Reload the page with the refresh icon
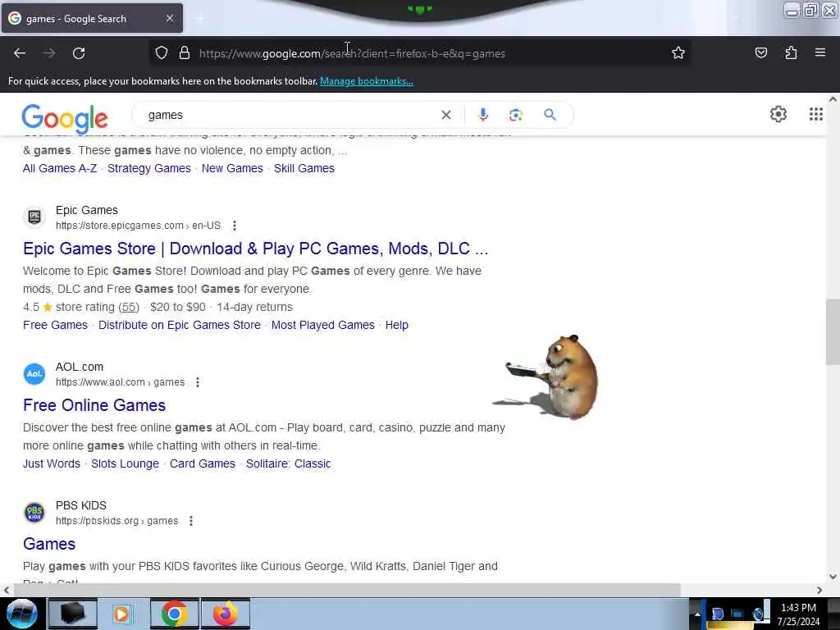The image size is (840, 630). point(79,53)
